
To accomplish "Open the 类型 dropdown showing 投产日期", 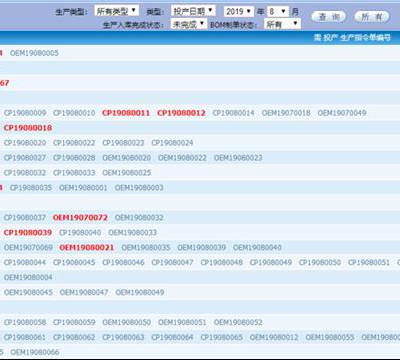I will 193,11.
